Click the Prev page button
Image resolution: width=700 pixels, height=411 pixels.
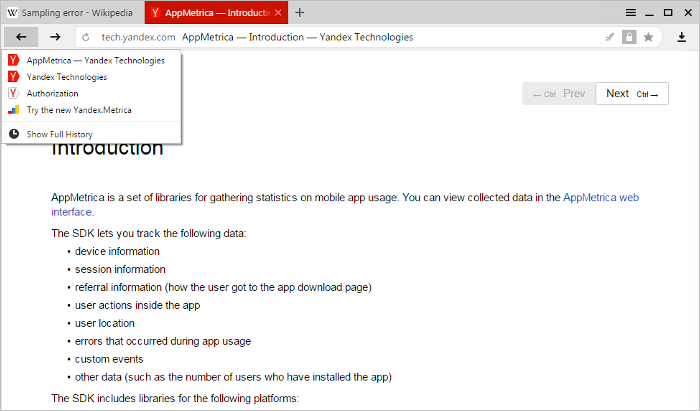[558, 93]
